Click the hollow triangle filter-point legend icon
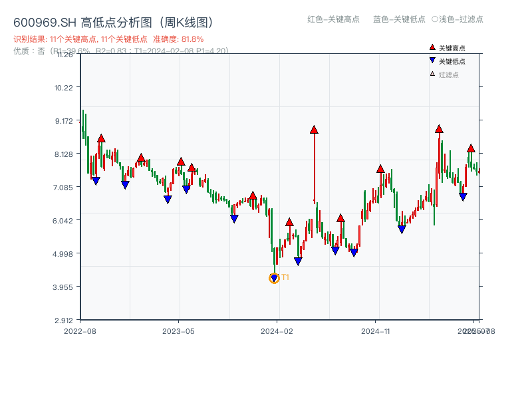Viewport: 532px width, 399px height. pyautogui.click(x=432, y=74)
